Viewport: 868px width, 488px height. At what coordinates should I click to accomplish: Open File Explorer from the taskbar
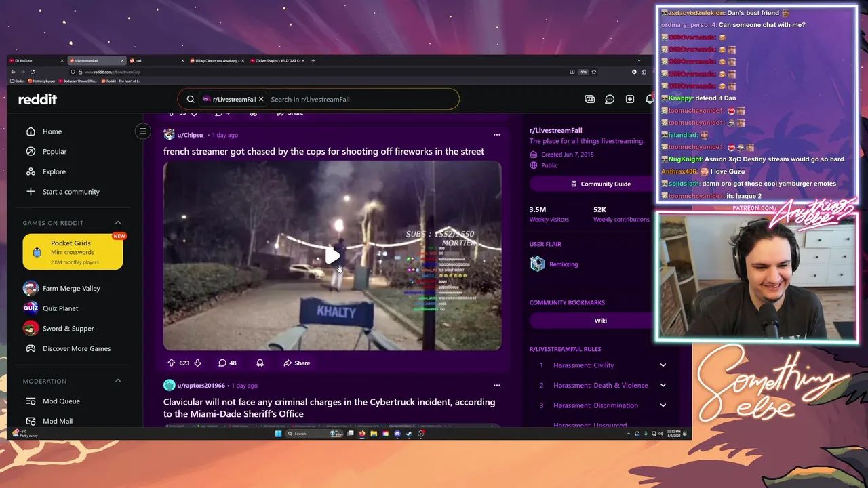374,434
